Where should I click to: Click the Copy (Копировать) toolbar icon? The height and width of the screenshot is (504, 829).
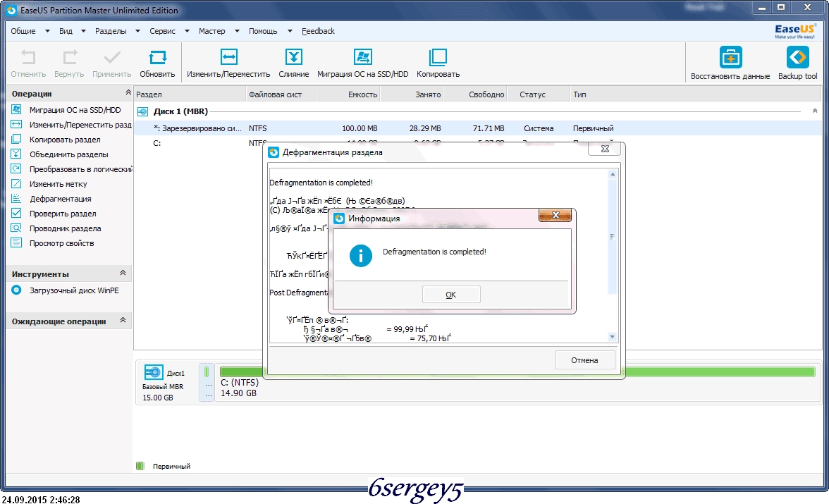click(x=438, y=56)
